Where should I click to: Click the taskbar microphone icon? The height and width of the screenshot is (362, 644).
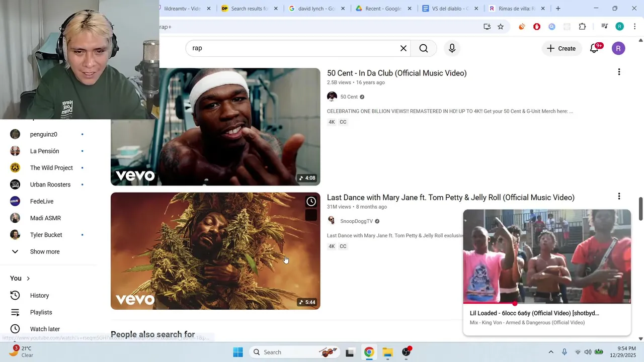coord(565,352)
